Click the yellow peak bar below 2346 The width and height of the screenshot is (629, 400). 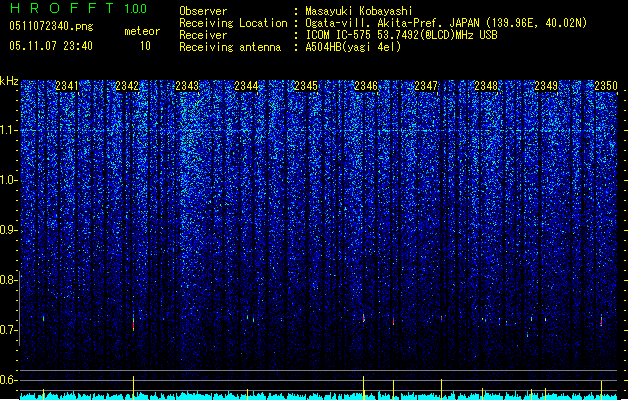click(x=363, y=388)
